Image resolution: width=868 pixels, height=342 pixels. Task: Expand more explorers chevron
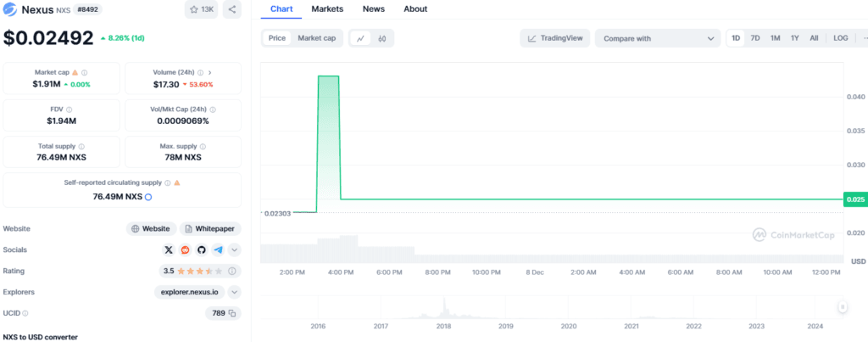point(235,292)
